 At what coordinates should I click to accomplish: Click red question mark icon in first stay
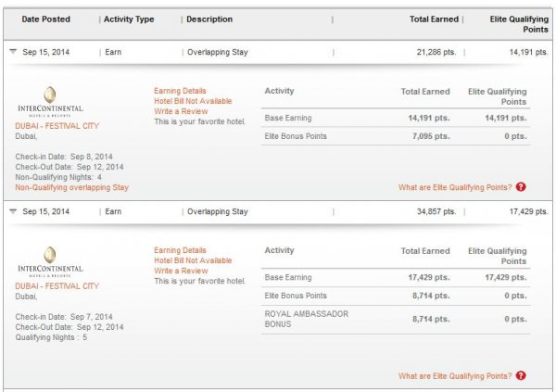tap(521, 187)
